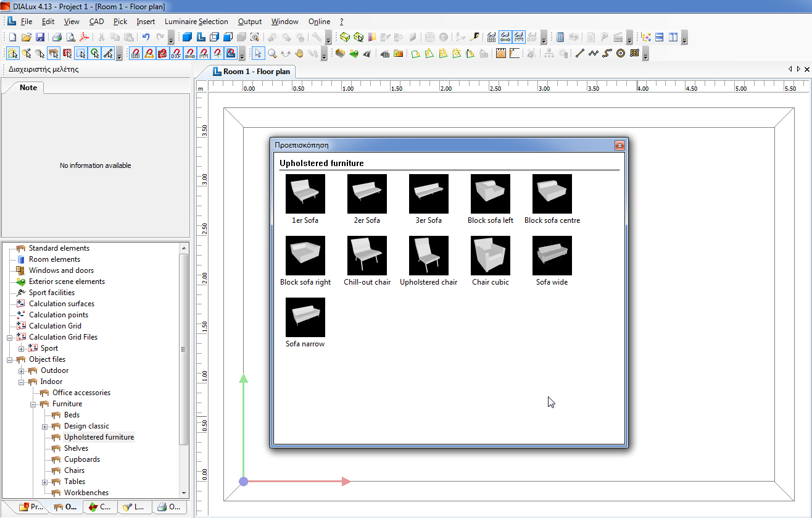Click the tape measure icon

pos(476,37)
